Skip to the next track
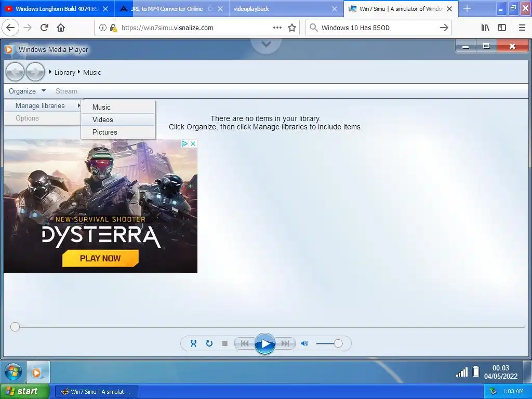 click(285, 343)
